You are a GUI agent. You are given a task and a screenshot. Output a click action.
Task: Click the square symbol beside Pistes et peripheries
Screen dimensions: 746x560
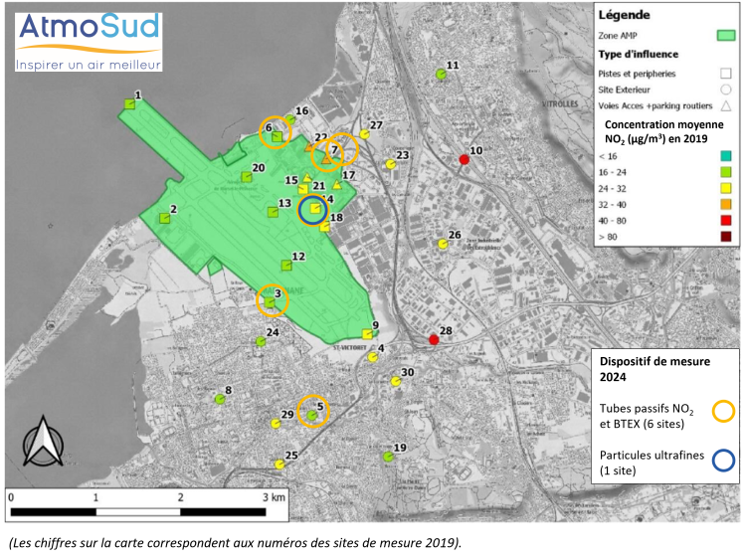coord(725,74)
